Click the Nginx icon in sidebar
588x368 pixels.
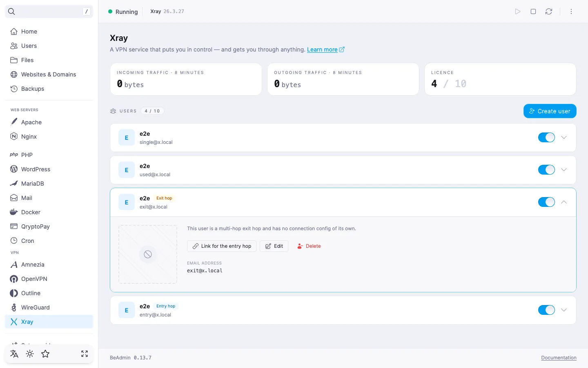(x=14, y=137)
